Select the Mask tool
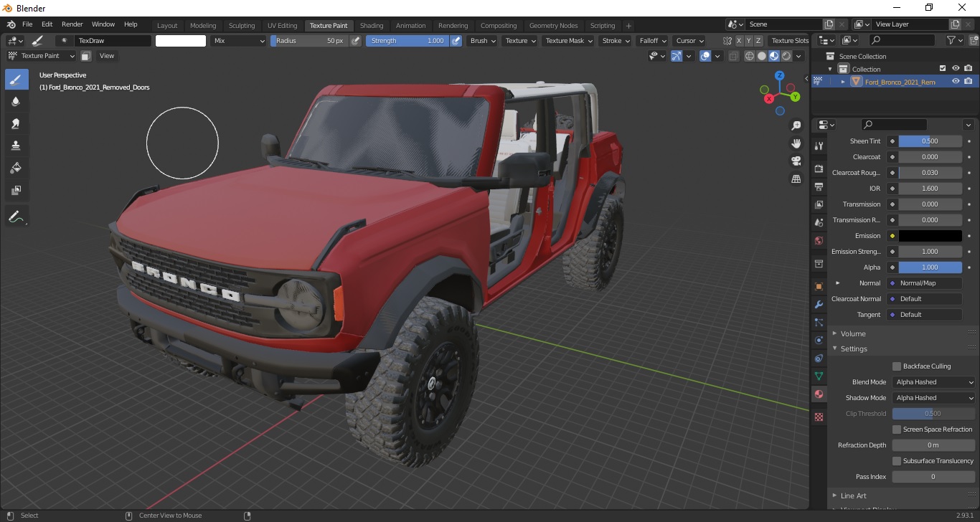This screenshot has height=522, width=980. coord(16,190)
